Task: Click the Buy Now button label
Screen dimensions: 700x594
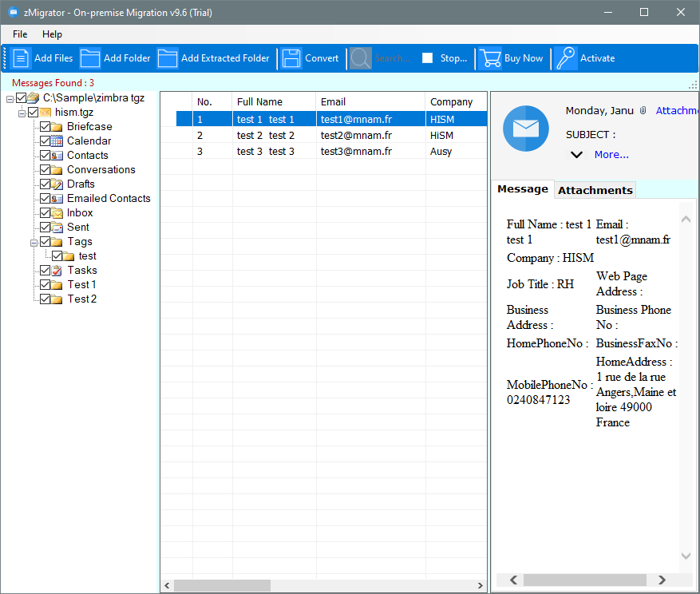Action: point(524,58)
